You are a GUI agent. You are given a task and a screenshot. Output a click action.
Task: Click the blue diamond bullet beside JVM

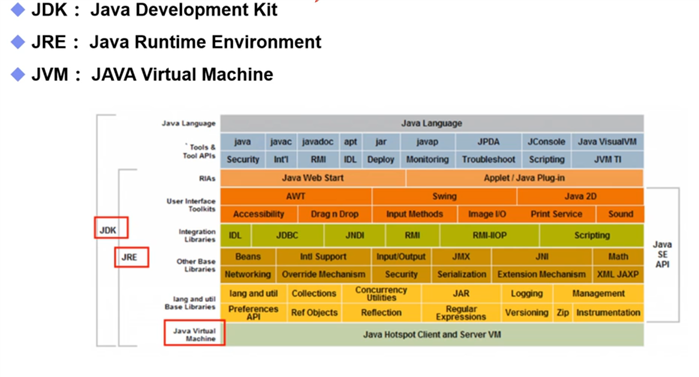[x=18, y=74]
